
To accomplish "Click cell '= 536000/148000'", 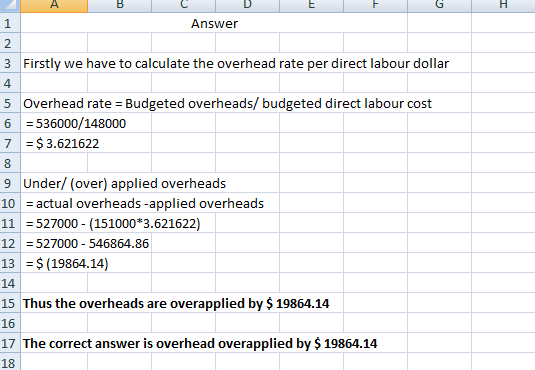I will coord(54,123).
